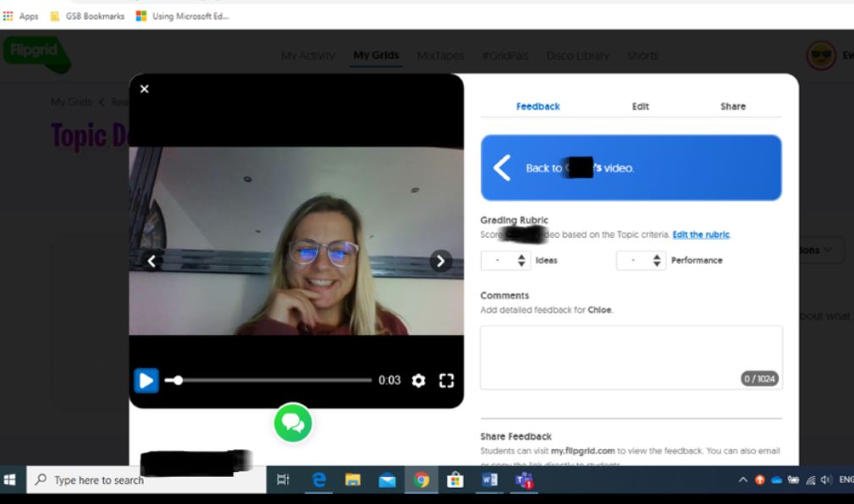Click the volume icon in system tray
Viewport: 854px width, 504px height.
pyautogui.click(x=826, y=479)
